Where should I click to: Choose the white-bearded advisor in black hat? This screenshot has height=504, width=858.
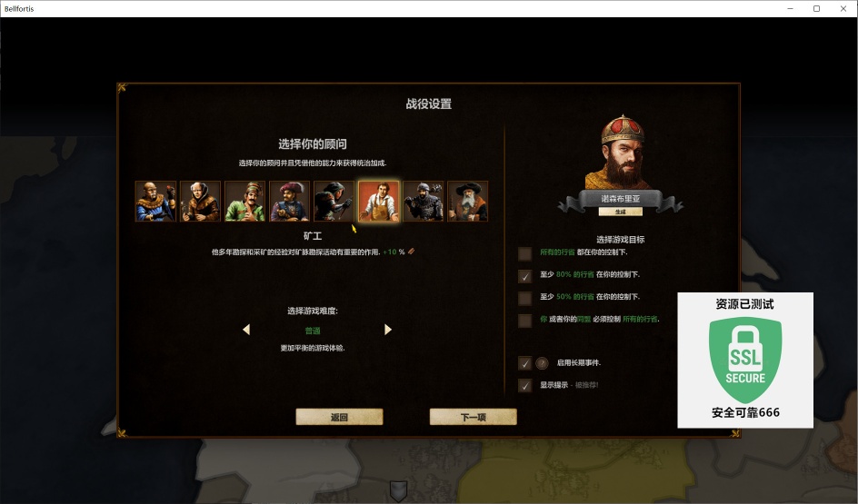468,202
